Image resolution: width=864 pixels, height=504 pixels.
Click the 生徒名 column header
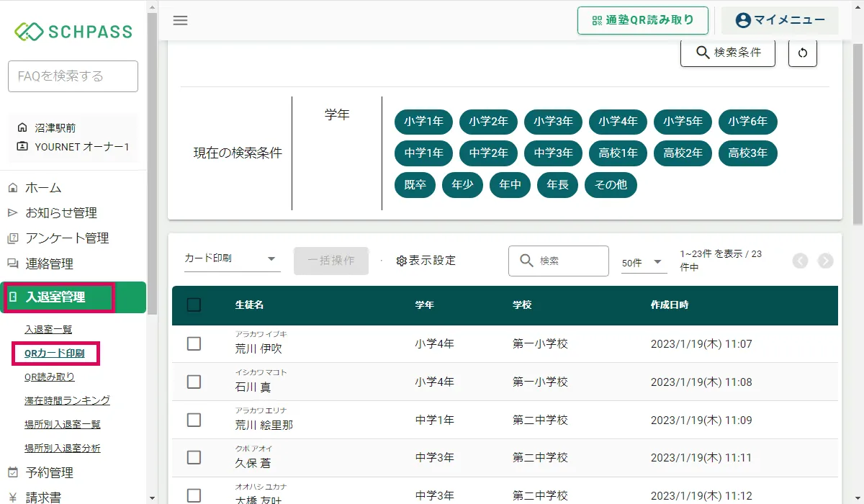(x=250, y=305)
